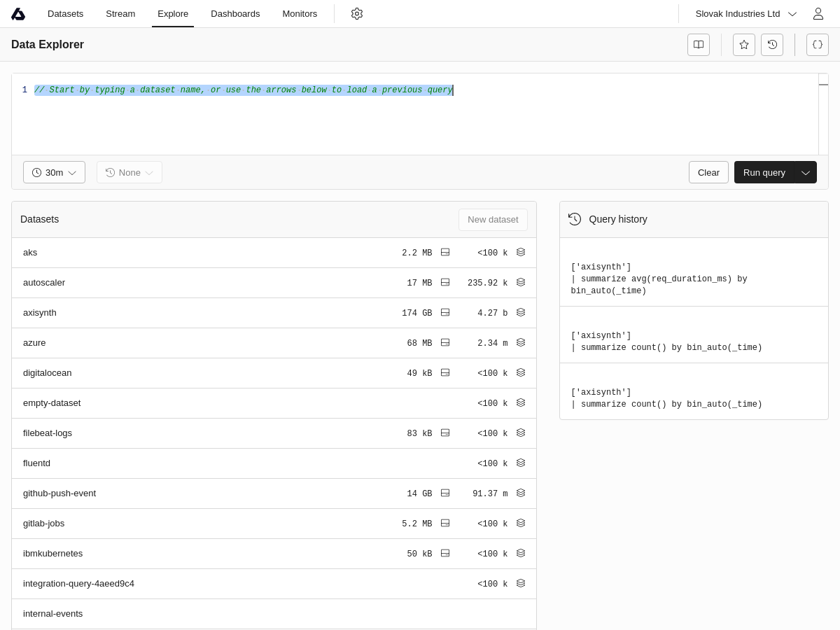Switch to the Dashboards tab
This screenshot has width=840, height=630.
[x=235, y=14]
